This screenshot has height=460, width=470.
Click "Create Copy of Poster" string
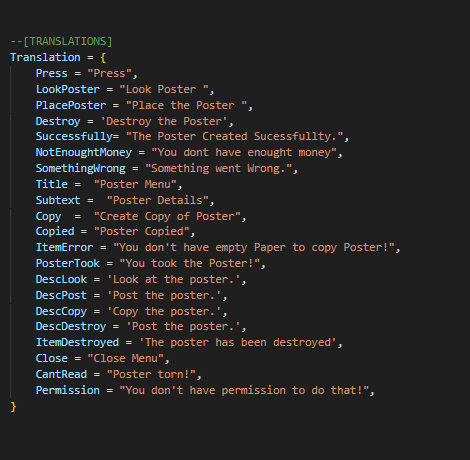click(x=167, y=216)
